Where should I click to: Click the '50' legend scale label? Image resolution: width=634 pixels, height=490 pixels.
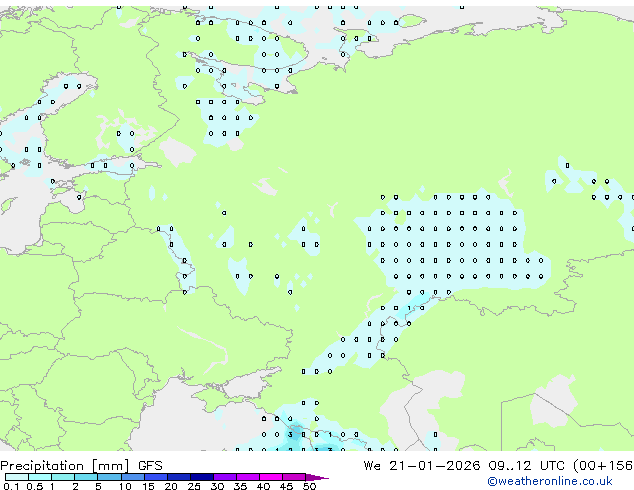click(x=309, y=486)
